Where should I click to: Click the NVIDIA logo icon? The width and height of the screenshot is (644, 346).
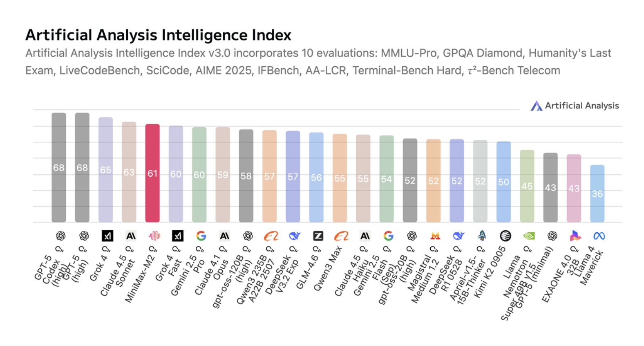tap(529, 236)
